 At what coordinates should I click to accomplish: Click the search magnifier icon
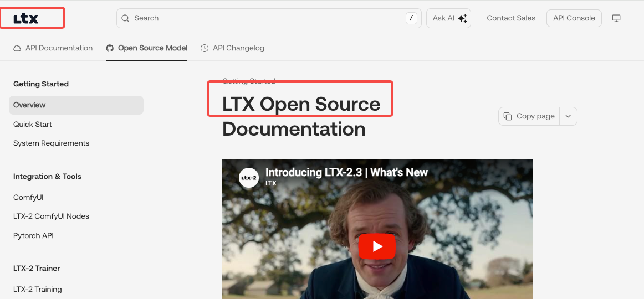coord(125,18)
